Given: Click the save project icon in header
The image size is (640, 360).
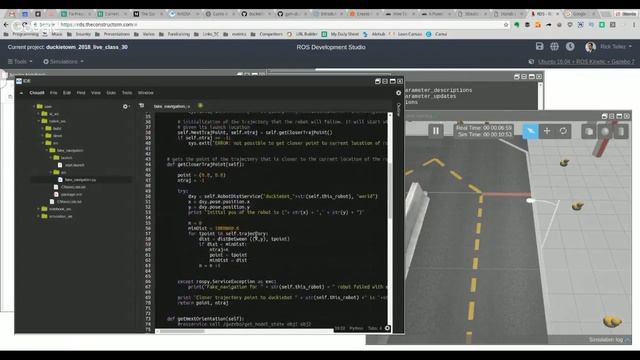Looking at the screenshot, I should 539,47.
